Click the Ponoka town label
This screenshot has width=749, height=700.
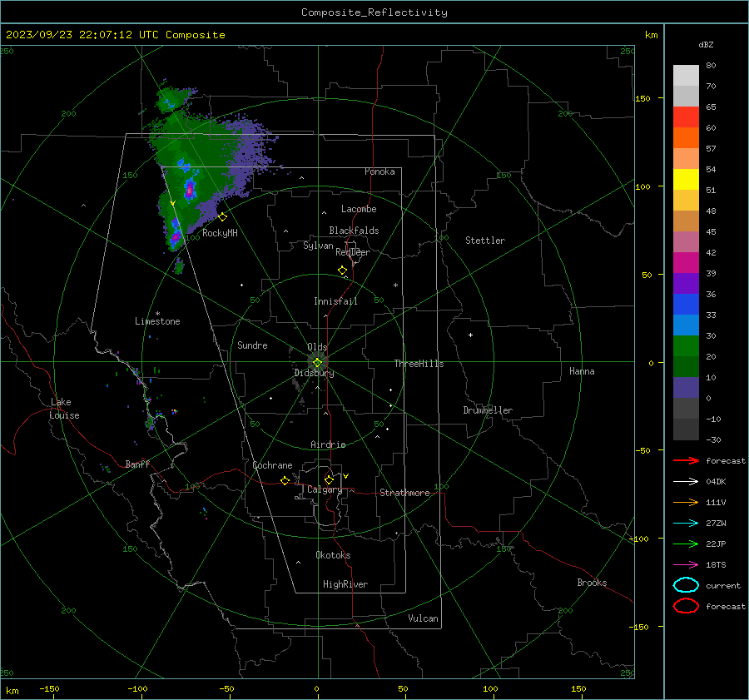[379, 171]
